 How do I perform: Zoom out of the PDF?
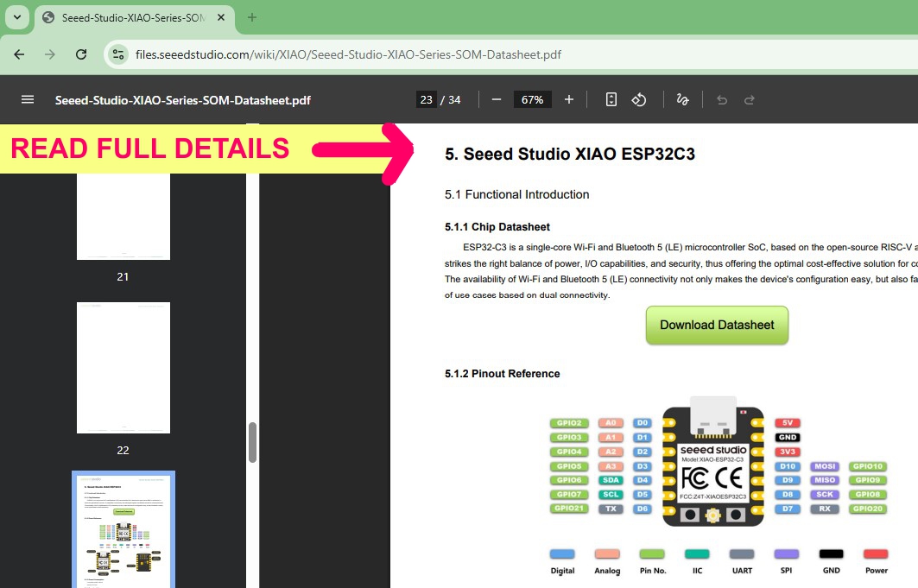[x=497, y=99]
